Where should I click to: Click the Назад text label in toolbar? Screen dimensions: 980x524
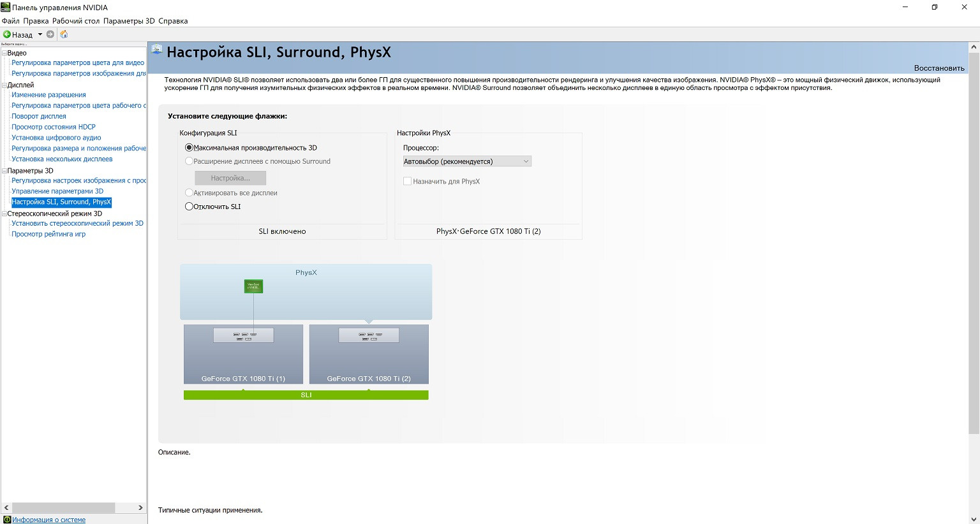[22, 34]
